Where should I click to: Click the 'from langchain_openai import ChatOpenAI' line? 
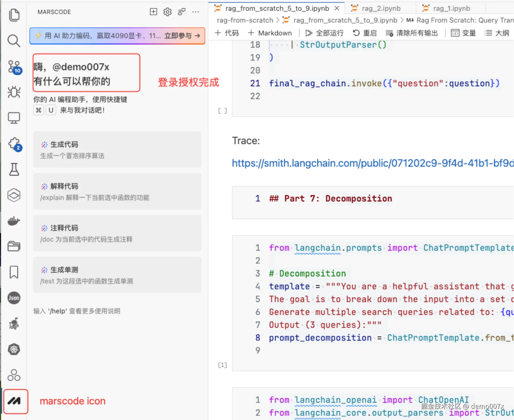click(x=369, y=400)
